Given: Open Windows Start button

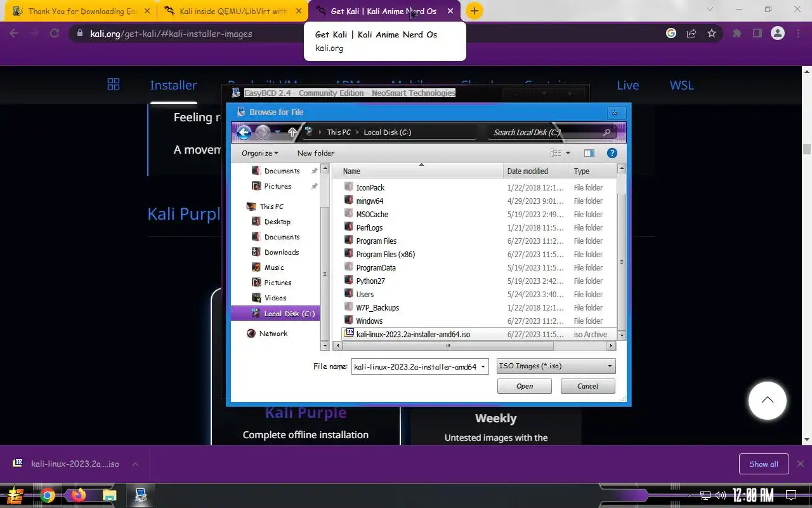Looking at the screenshot, I should point(15,495).
